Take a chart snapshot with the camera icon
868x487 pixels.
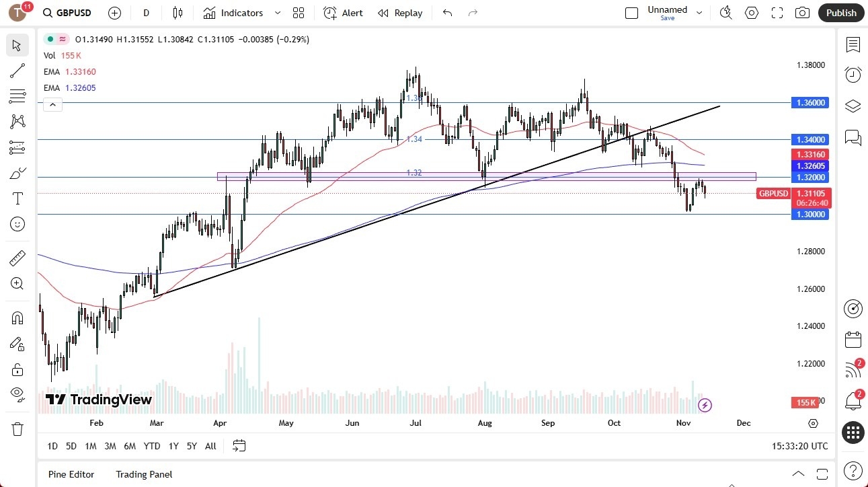click(802, 13)
